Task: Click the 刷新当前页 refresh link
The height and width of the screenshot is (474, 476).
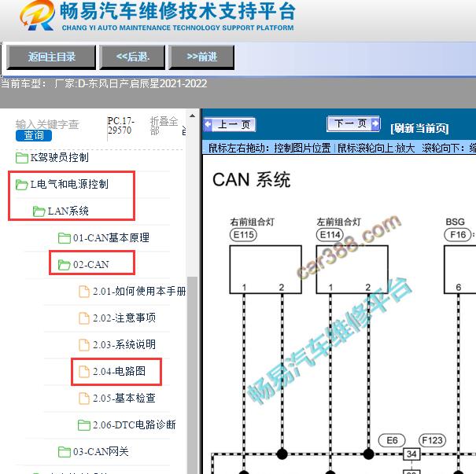Action: (419, 128)
